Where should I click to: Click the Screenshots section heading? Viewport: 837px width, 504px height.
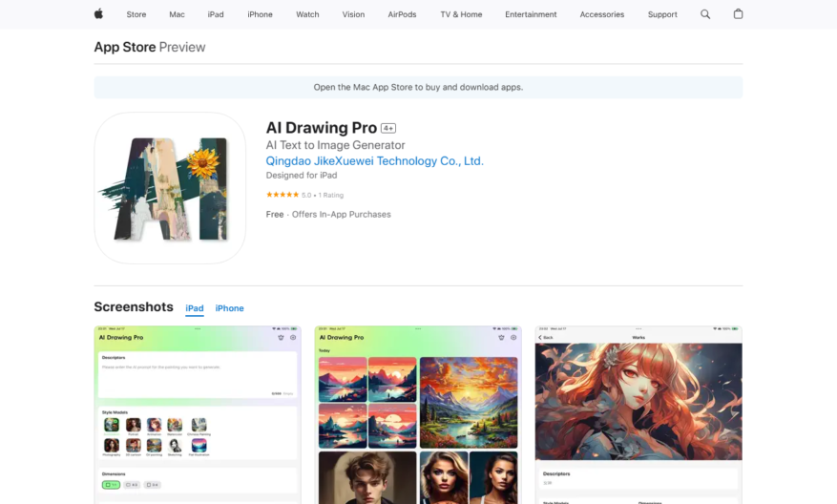(x=134, y=307)
